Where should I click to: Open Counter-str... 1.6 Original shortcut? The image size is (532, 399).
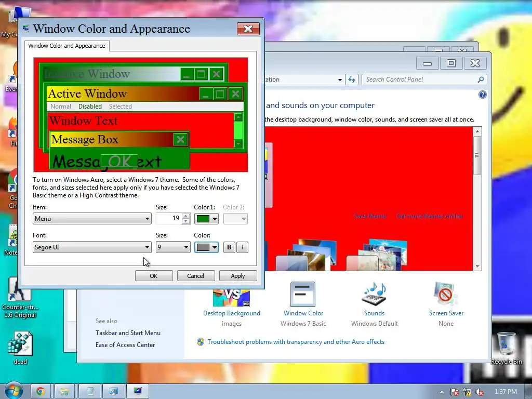click(x=20, y=298)
